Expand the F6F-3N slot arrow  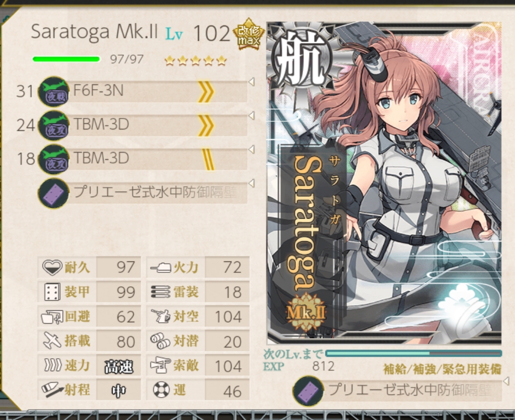coord(252,82)
